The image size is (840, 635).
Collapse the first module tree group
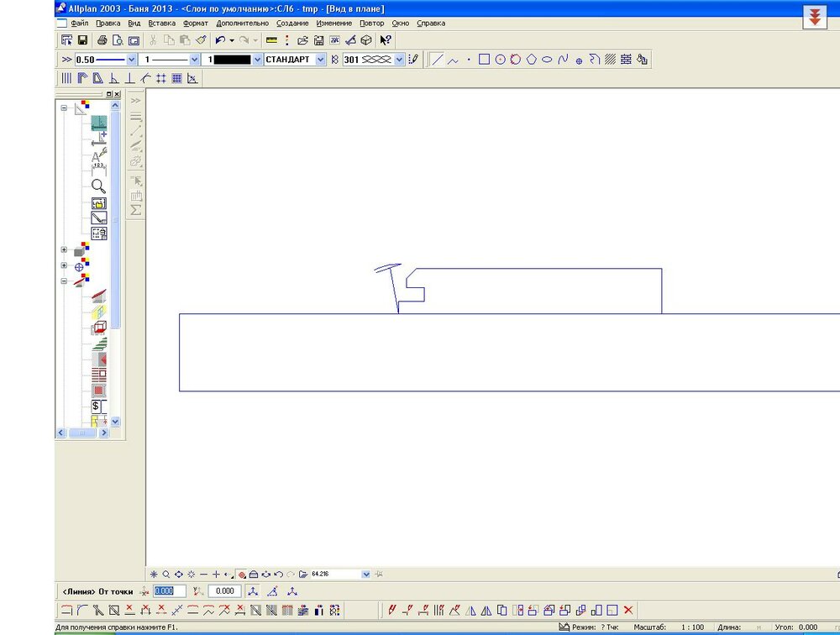tap(65, 108)
